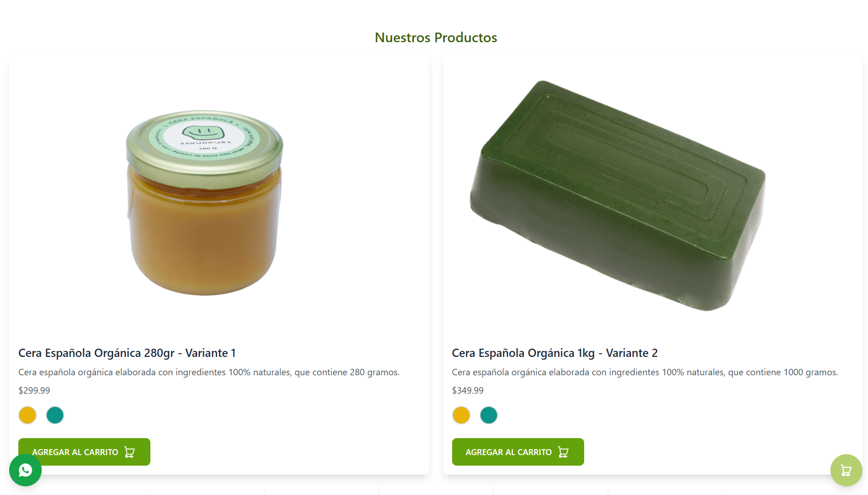Image resolution: width=868 pixels, height=495 pixels.
Task: Open the WhatsApp chat bubble
Action: [25, 470]
